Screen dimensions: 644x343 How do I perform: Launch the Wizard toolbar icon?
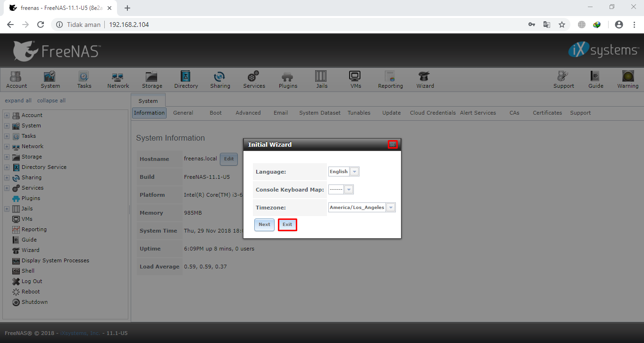pyautogui.click(x=425, y=80)
